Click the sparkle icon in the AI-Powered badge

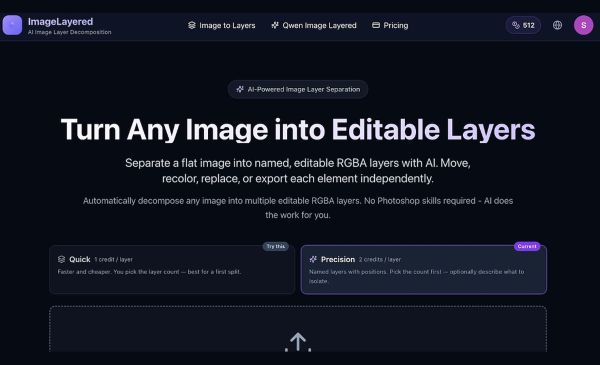tap(240, 90)
